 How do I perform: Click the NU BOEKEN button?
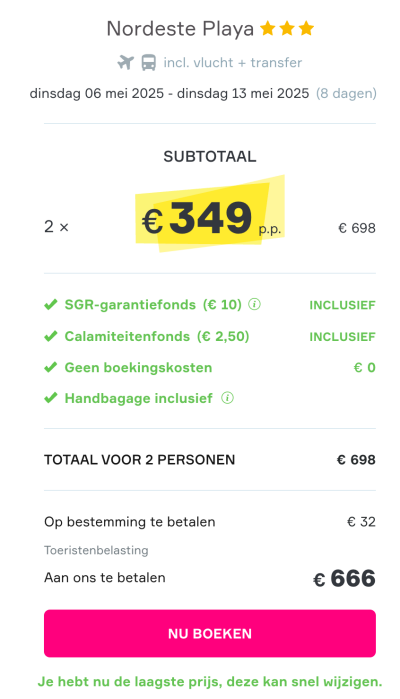210,633
